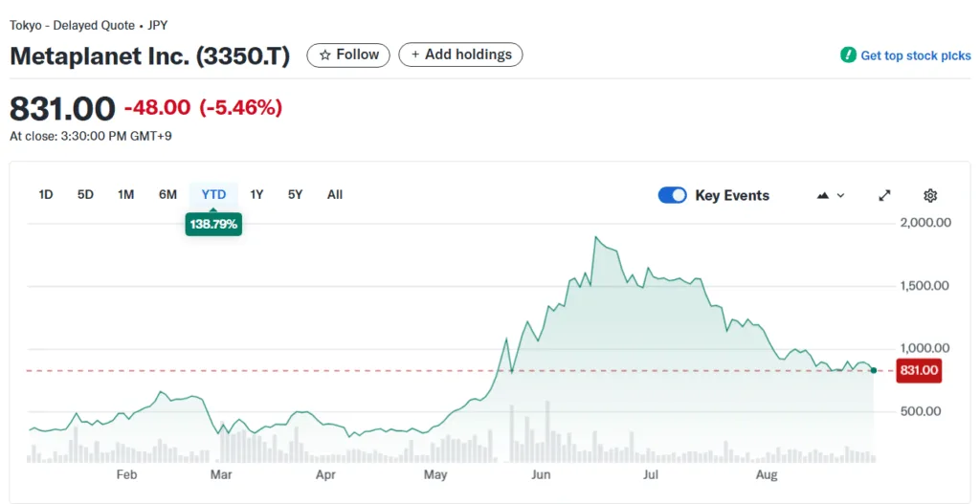
Task: Switch to 6M time range
Action: pyautogui.click(x=167, y=195)
